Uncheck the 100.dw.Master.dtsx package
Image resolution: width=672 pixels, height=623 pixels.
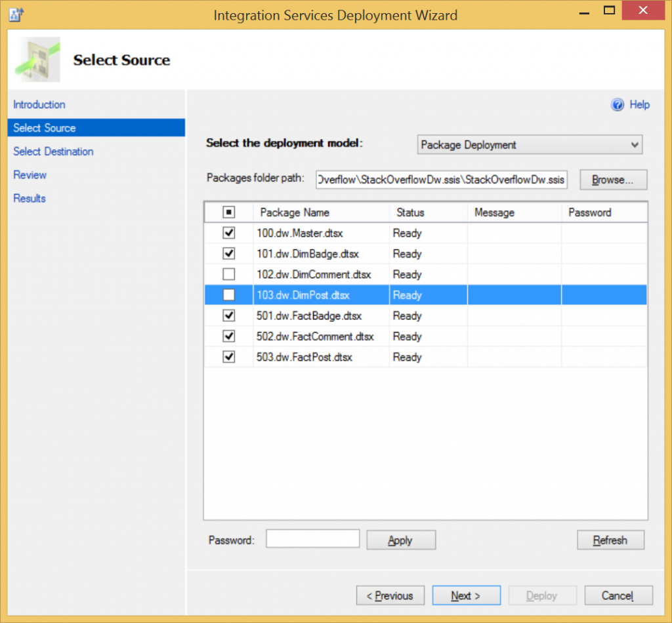point(228,233)
